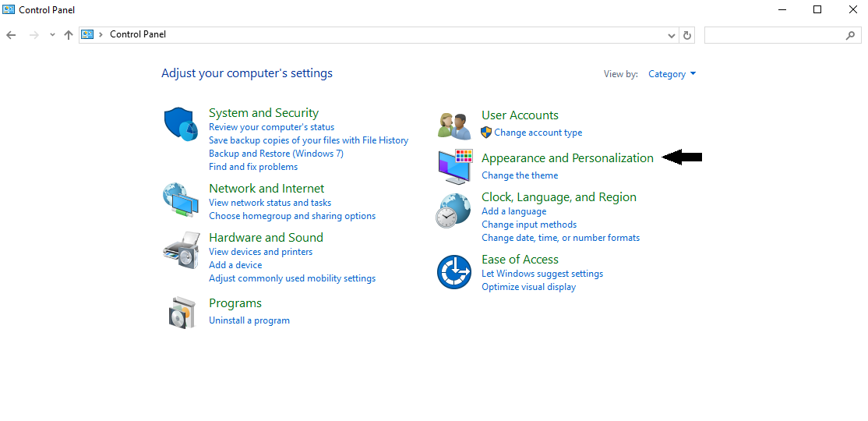Screen dimensions: 868x421
Task: Expand the address bar history dropdown
Action: click(x=672, y=35)
